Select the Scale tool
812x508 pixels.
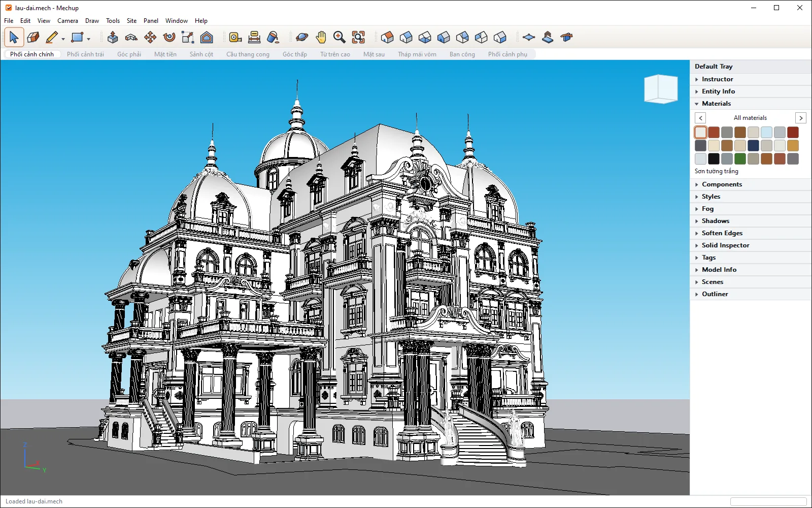tap(188, 37)
